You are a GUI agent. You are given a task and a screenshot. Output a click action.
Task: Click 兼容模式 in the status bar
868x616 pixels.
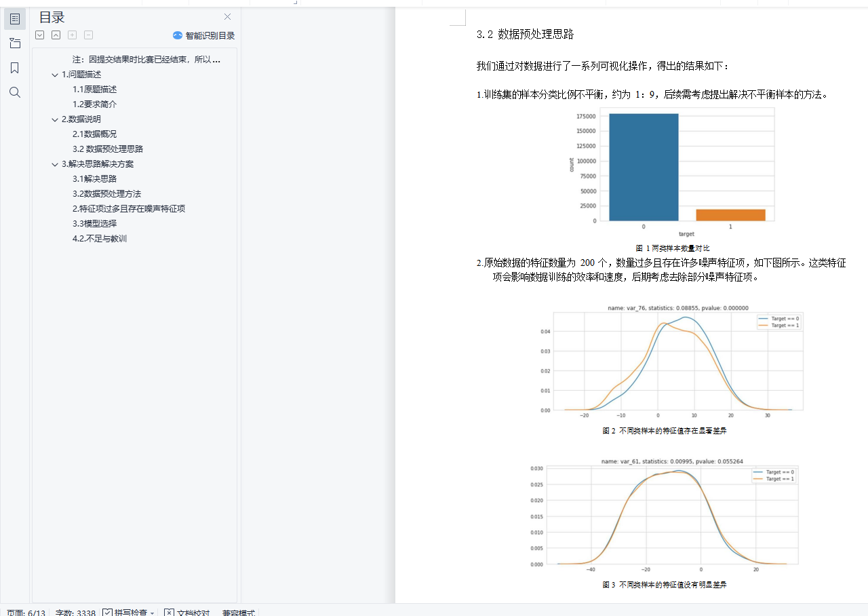click(x=239, y=613)
